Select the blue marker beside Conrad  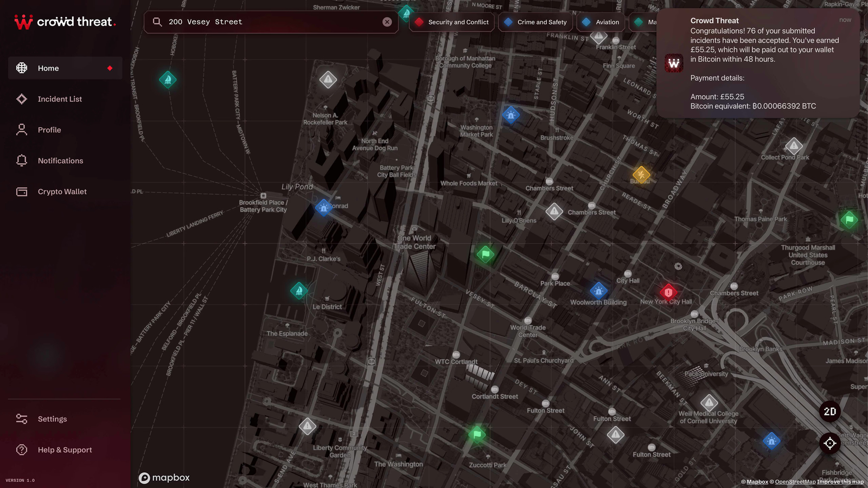coord(324,208)
